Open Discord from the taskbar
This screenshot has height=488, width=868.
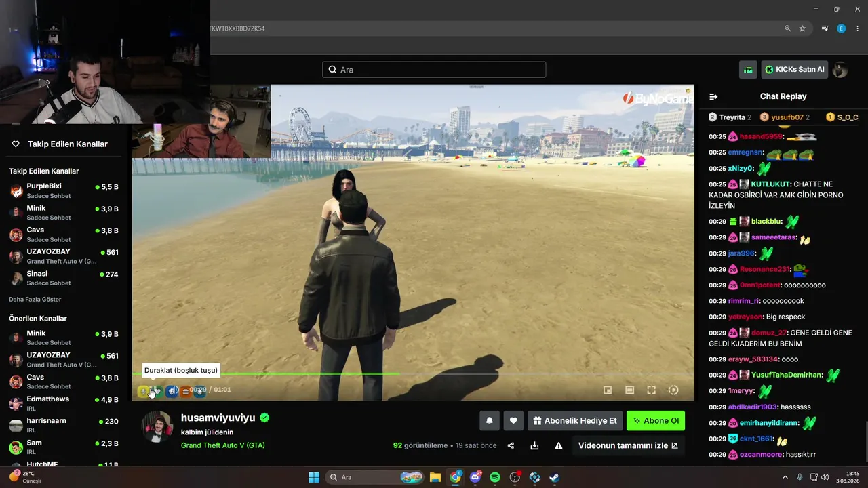475,477
